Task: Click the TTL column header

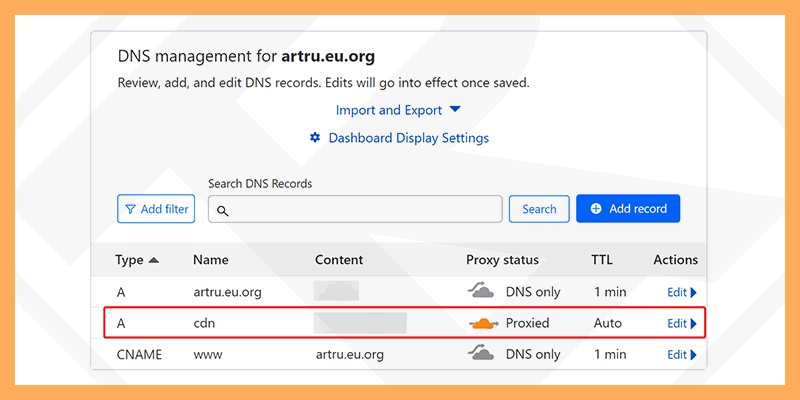Action: (x=602, y=260)
